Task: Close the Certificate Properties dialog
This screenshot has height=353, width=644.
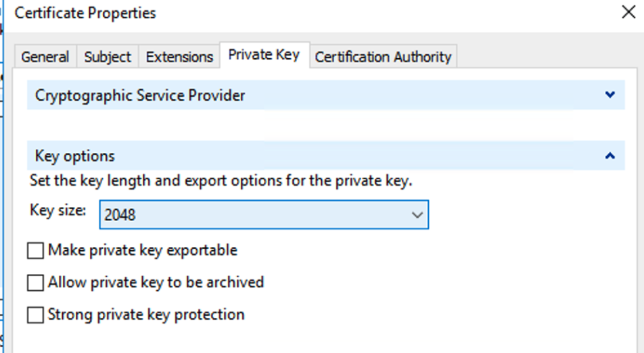Action: [x=628, y=13]
